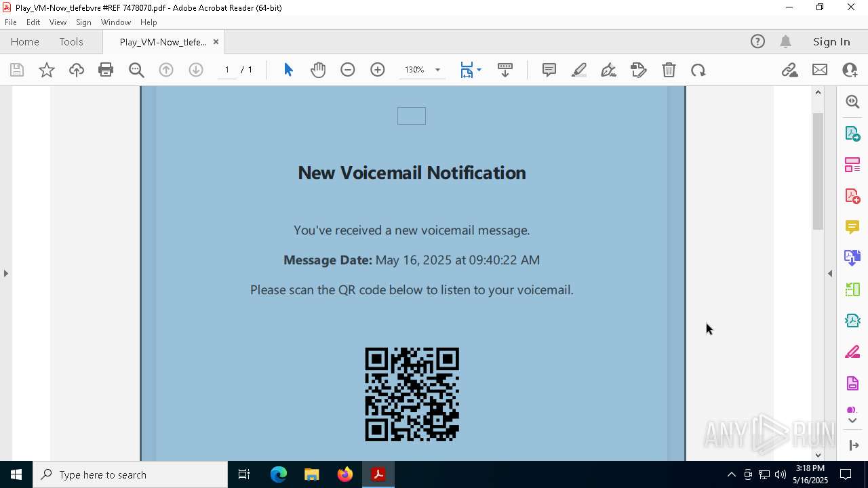The height and width of the screenshot is (488, 868).
Task: Open Export PDF tool in right pane
Action: [x=852, y=133]
